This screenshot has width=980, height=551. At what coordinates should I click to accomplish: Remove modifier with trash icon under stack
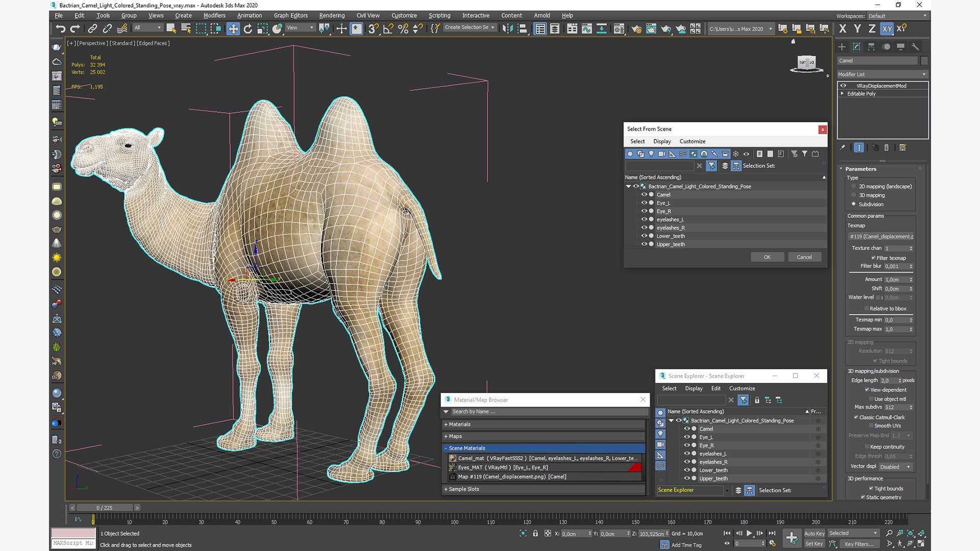click(887, 147)
